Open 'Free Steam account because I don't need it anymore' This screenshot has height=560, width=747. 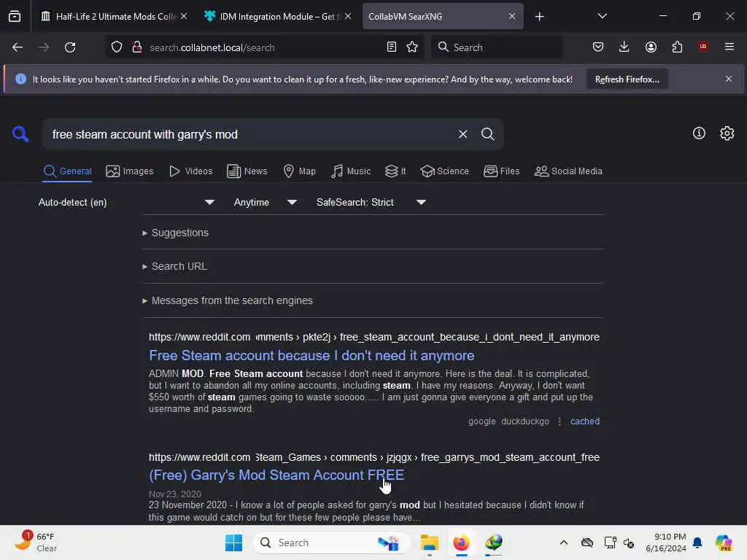(x=311, y=356)
